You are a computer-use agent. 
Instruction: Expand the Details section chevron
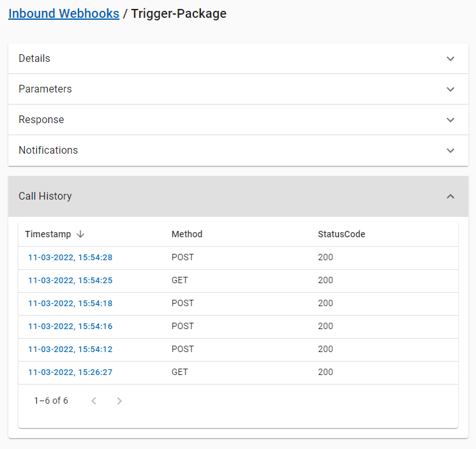pyautogui.click(x=450, y=59)
